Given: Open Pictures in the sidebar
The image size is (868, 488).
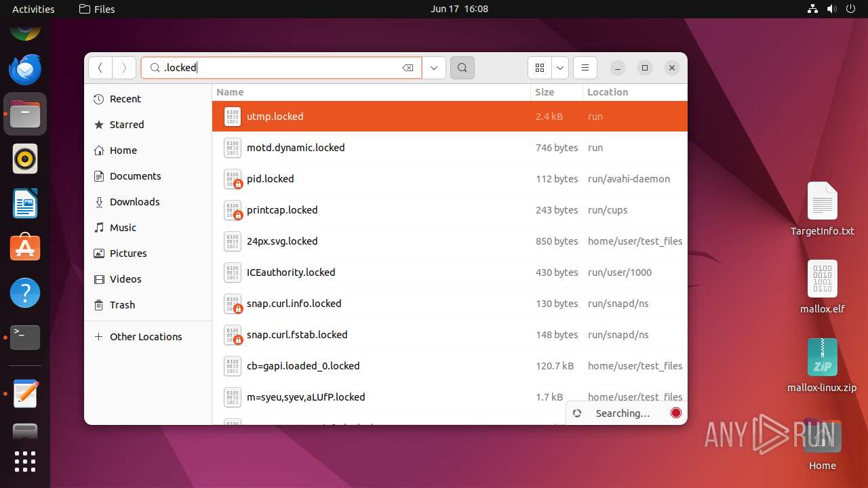Looking at the screenshot, I should click(x=148, y=253).
